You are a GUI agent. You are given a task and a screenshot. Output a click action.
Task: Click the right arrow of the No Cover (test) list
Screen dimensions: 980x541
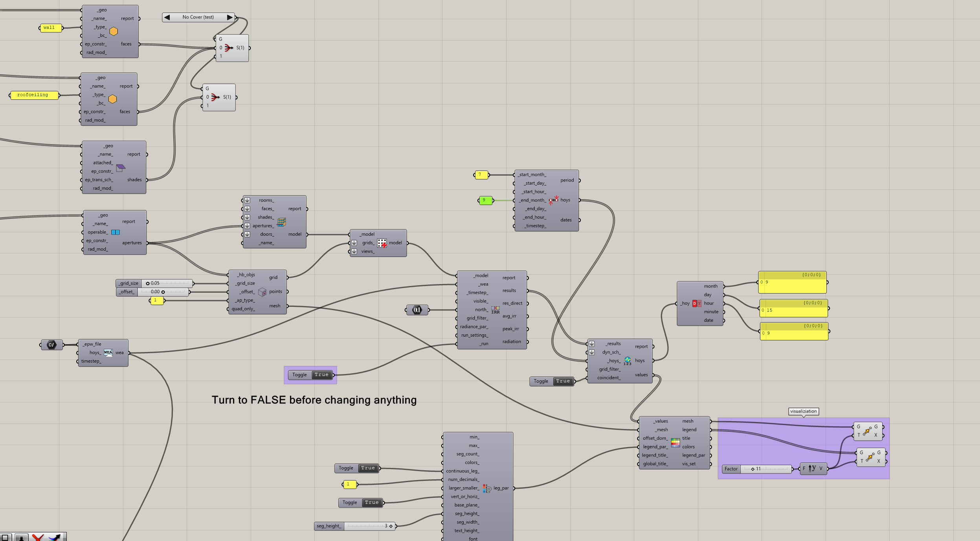click(x=229, y=17)
